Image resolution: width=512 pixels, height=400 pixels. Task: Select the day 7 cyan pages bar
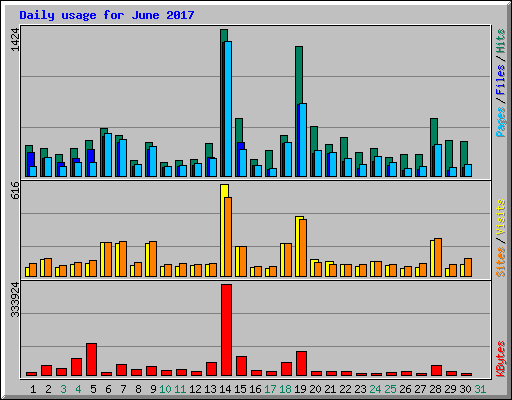[123, 158]
